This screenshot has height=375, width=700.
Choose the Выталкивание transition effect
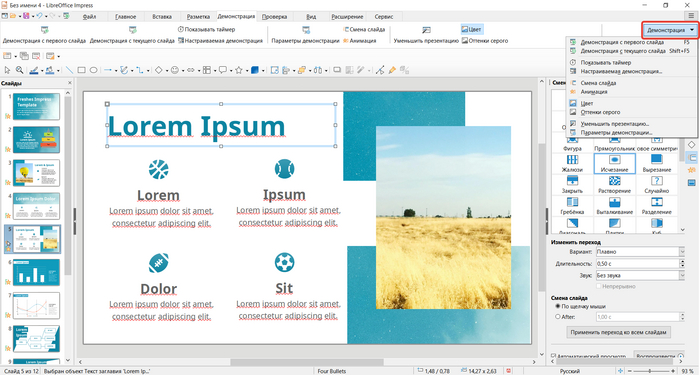click(614, 206)
